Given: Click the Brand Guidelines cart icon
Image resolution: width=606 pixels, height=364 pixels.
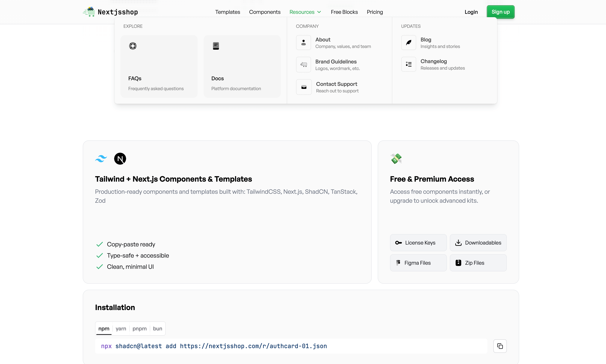Looking at the screenshot, I should (303, 65).
